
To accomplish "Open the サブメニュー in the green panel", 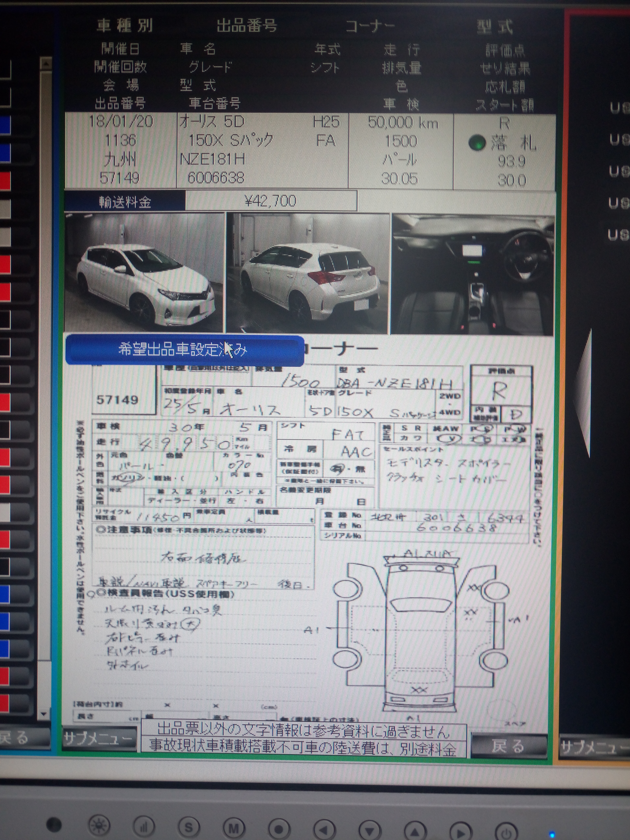I will point(99,739).
